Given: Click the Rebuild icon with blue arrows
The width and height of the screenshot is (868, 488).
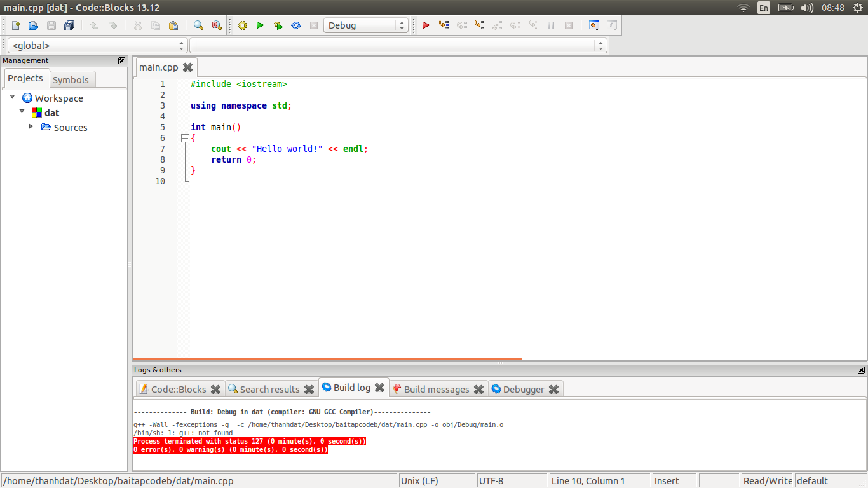Looking at the screenshot, I should pyautogui.click(x=295, y=25).
